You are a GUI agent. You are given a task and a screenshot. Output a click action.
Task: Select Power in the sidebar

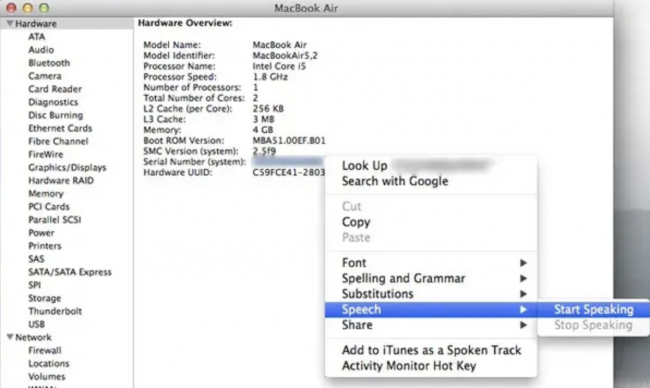[x=41, y=233]
